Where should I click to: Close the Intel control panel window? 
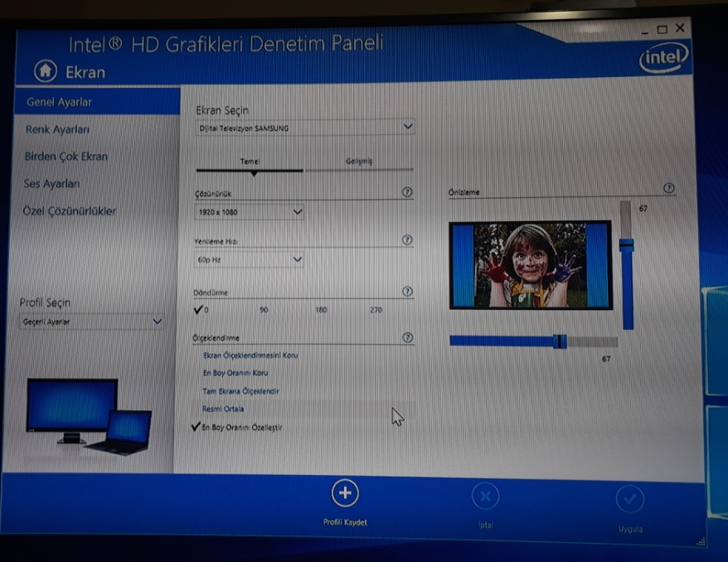(x=680, y=28)
